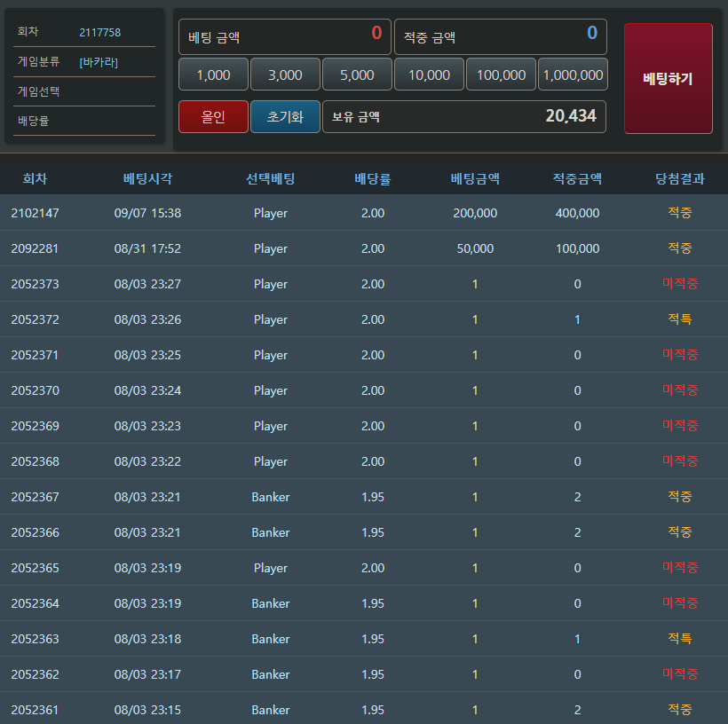Click bet time 08/03 23:25
Screen dimensions: 728x724
pos(147,355)
